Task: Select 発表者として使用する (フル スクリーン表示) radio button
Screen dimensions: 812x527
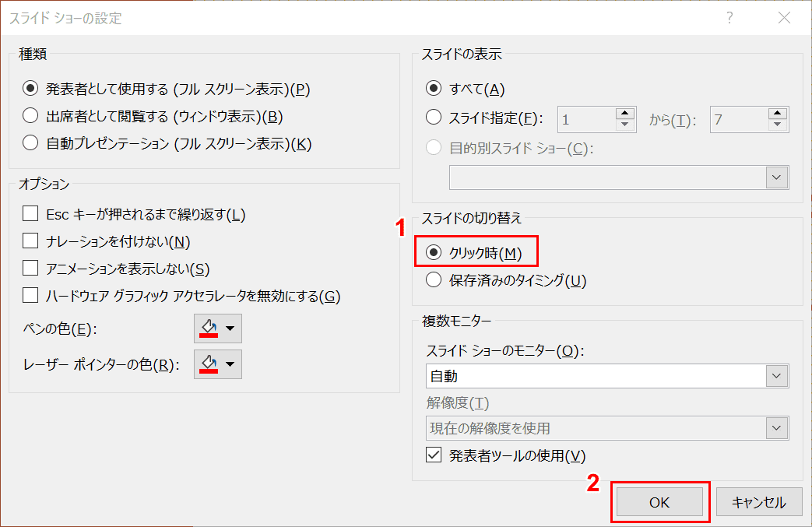Action: tap(30, 89)
